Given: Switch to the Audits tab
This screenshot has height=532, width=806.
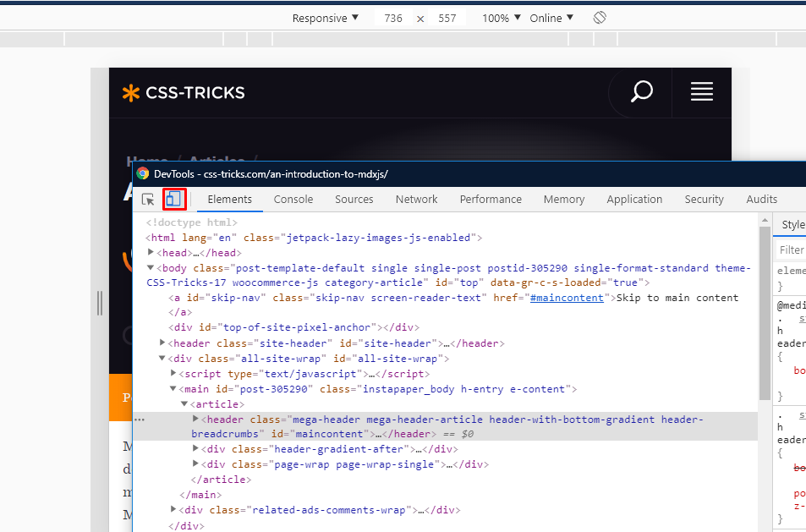Looking at the screenshot, I should (761, 200).
